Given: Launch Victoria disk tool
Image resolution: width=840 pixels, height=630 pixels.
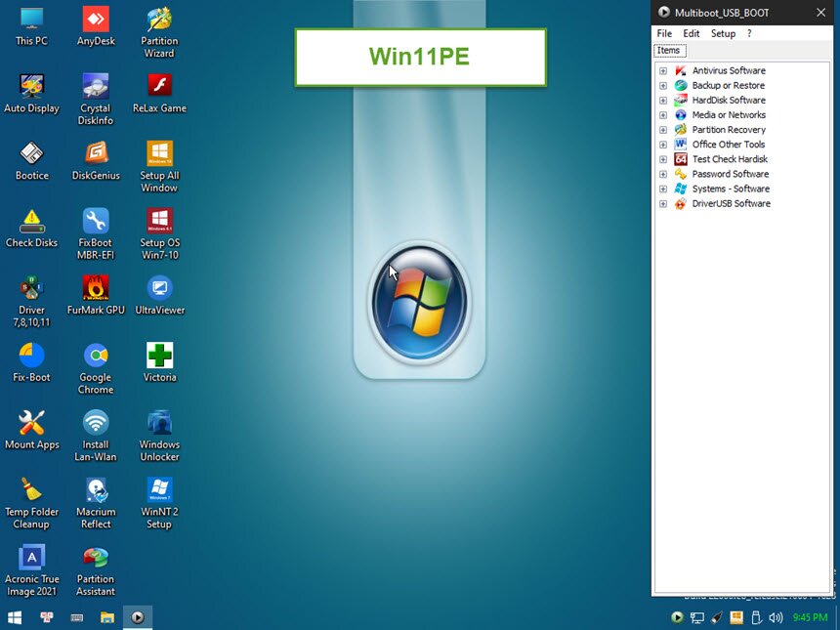Looking at the screenshot, I should point(159,362).
